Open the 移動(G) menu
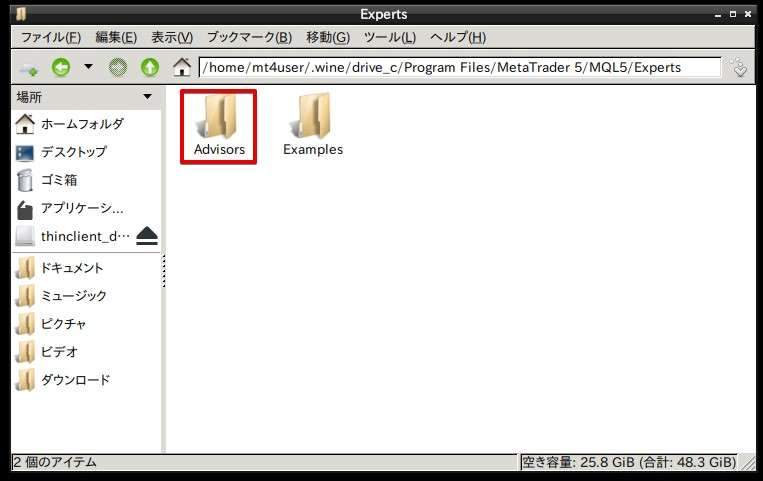Screen dimensions: 763x481 (328, 37)
